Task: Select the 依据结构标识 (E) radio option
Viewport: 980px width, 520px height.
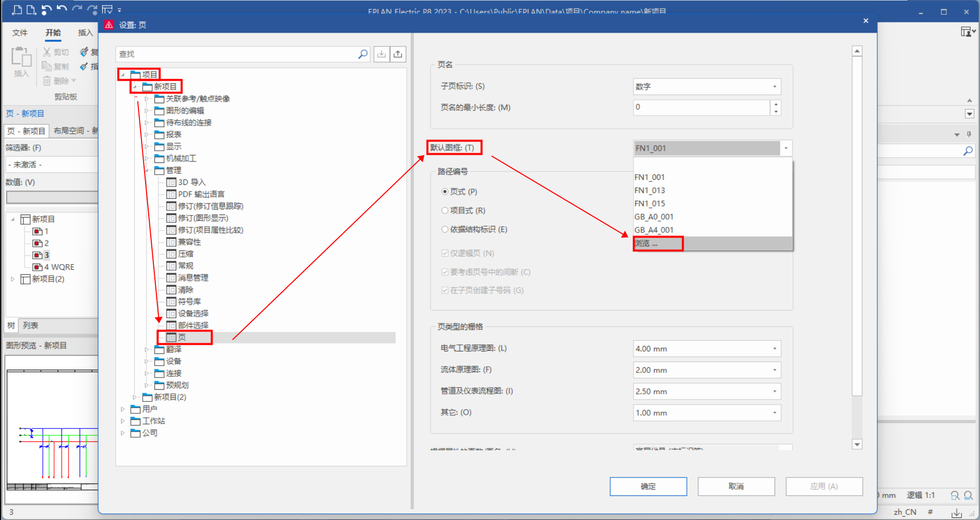Action: tap(445, 229)
